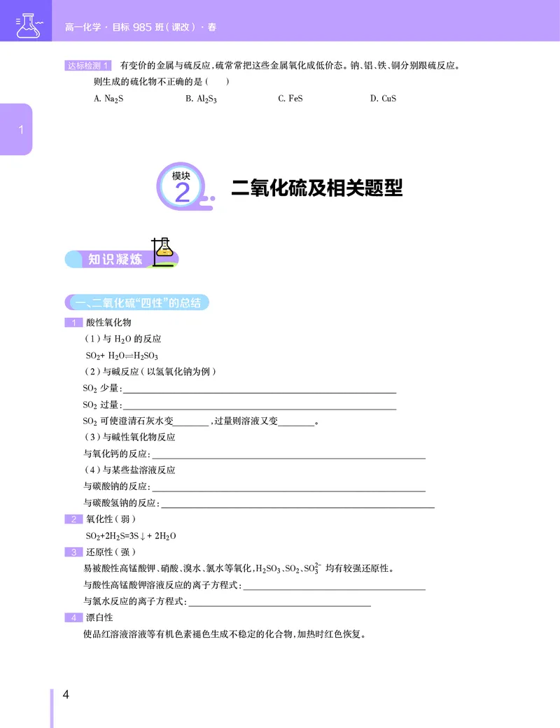The image size is (560, 728).
Task: Click the numbered heading 3 还原性(强)
Action: 100,552
